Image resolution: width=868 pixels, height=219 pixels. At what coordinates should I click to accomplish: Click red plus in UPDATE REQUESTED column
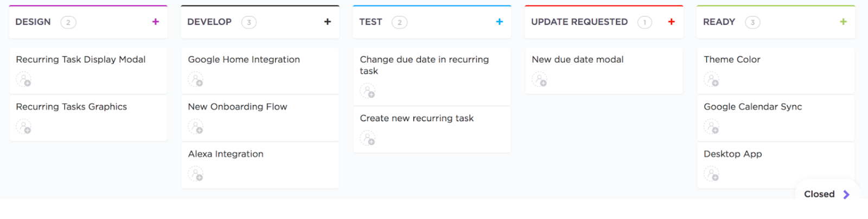[x=672, y=22]
